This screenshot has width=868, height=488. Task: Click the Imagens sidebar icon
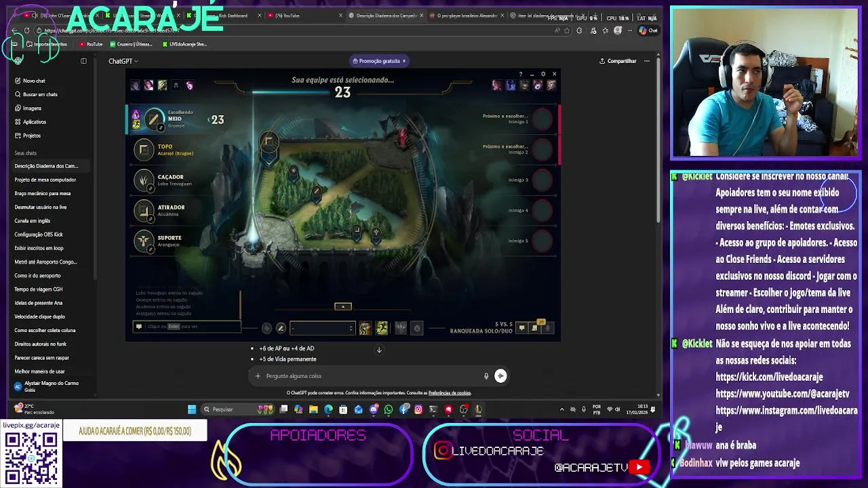[x=18, y=108]
